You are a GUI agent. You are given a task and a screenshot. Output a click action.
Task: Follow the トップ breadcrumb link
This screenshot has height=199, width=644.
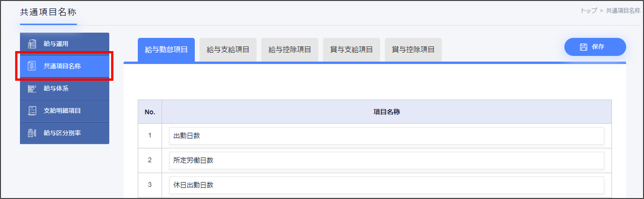click(589, 10)
